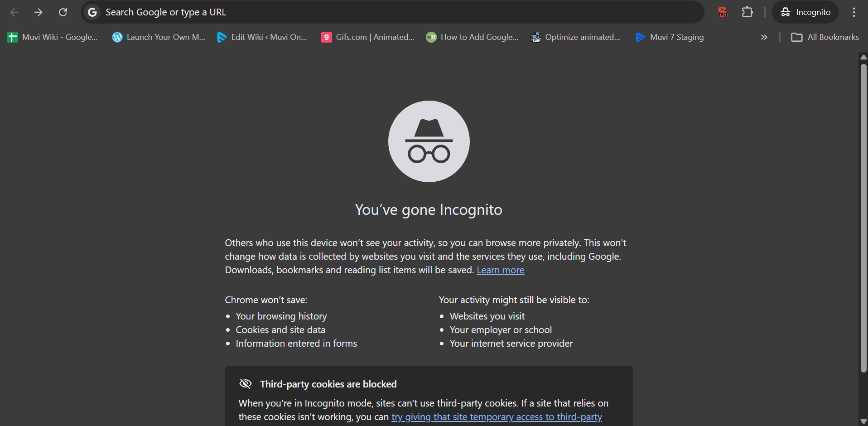Viewport: 868px width, 426px height.
Task: Click the red SEO extension icon
Action: [x=722, y=12]
